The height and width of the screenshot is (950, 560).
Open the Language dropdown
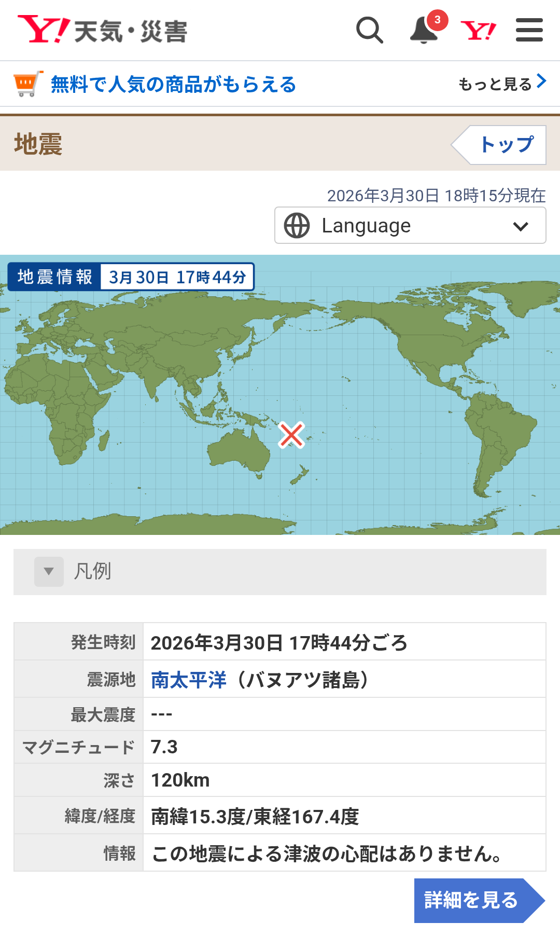(410, 226)
